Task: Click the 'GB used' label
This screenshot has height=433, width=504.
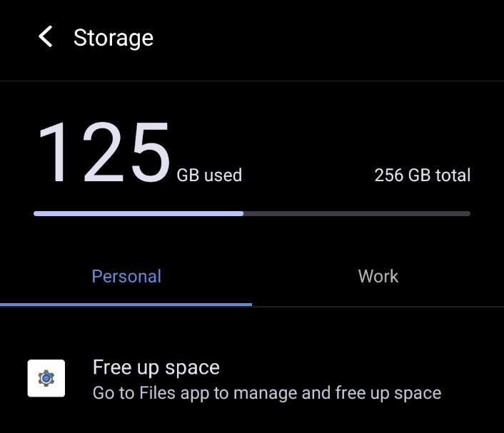Action: pos(209,175)
